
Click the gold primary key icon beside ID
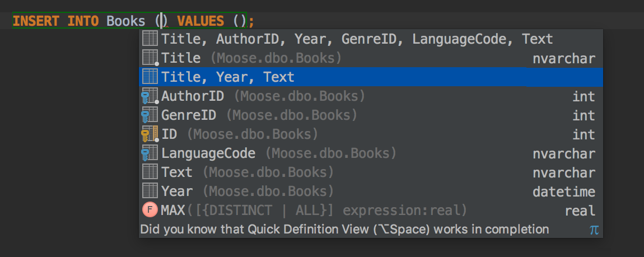click(150, 134)
